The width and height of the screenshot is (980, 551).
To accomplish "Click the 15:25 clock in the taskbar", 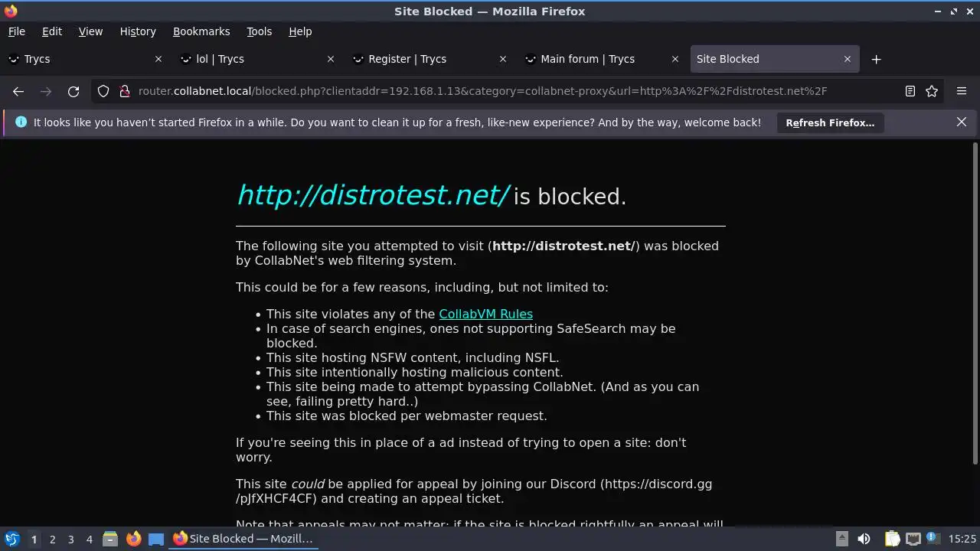I will pyautogui.click(x=962, y=539).
